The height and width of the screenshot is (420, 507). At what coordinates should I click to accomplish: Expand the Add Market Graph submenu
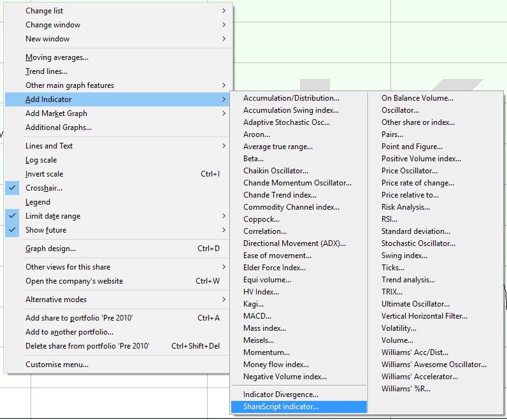click(x=56, y=113)
